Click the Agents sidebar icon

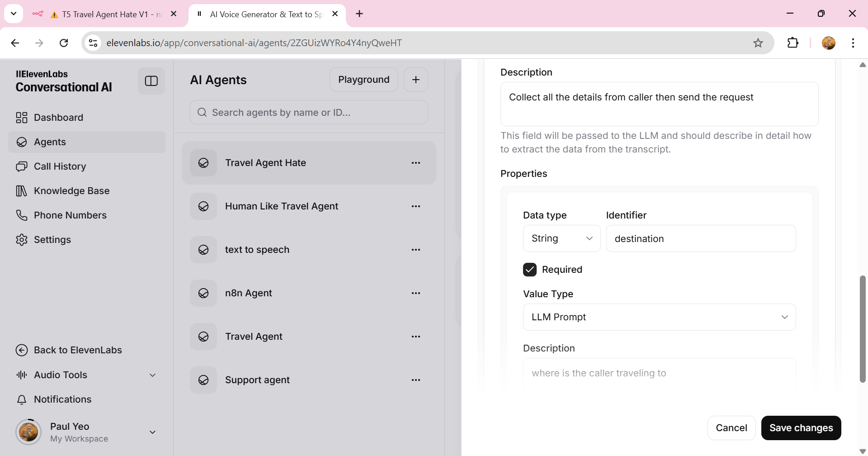(x=22, y=142)
